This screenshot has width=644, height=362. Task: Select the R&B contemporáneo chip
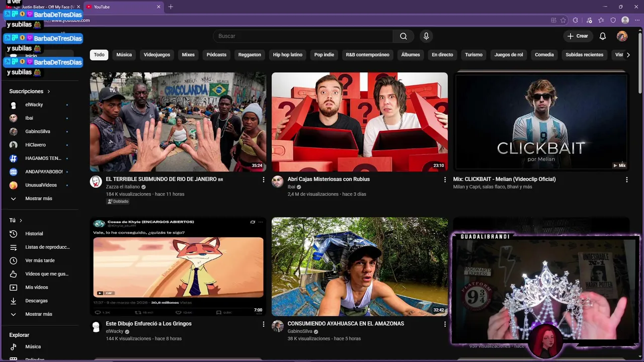coord(368,55)
